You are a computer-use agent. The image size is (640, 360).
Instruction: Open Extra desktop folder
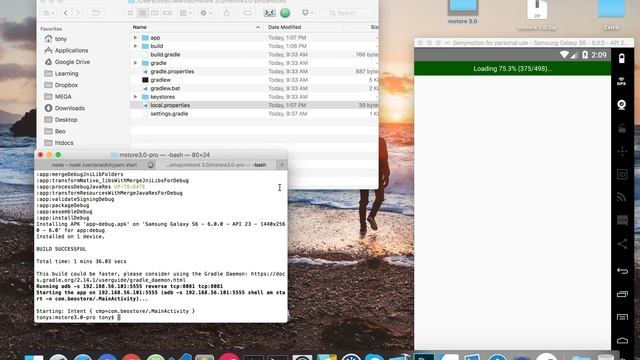pos(611,16)
